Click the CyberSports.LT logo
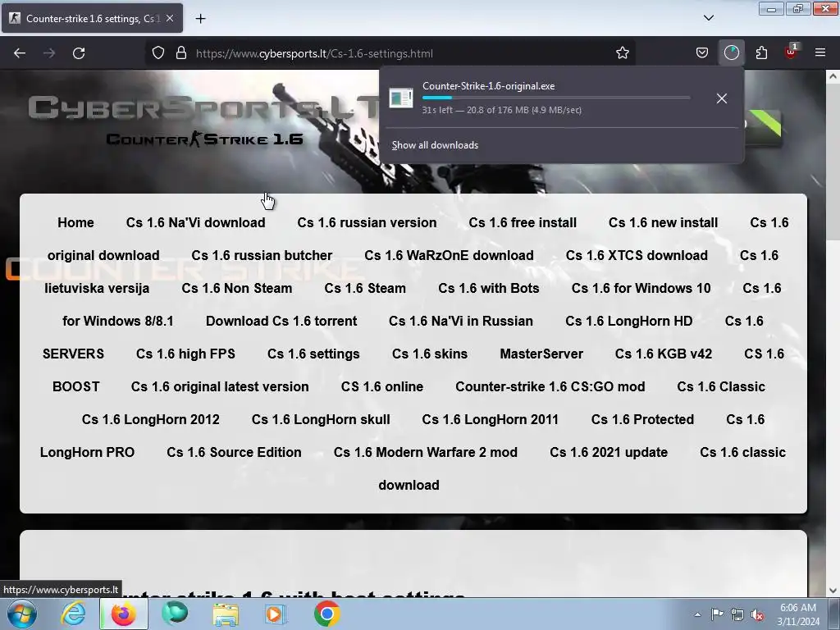 click(x=203, y=107)
